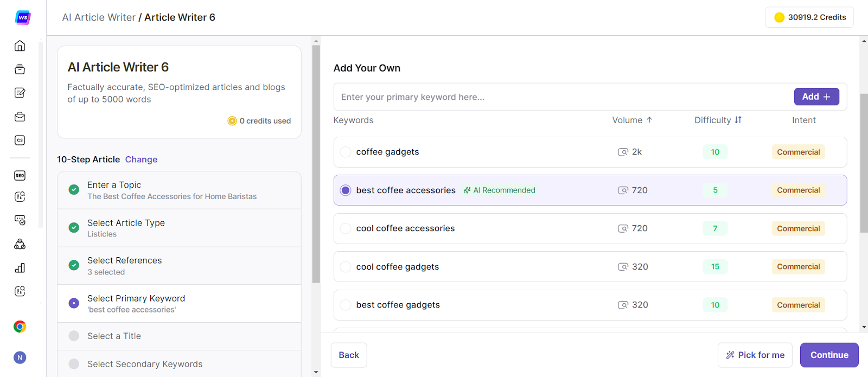Open the SEO tools sidebar icon
This screenshot has width=868, height=377.
20,175
